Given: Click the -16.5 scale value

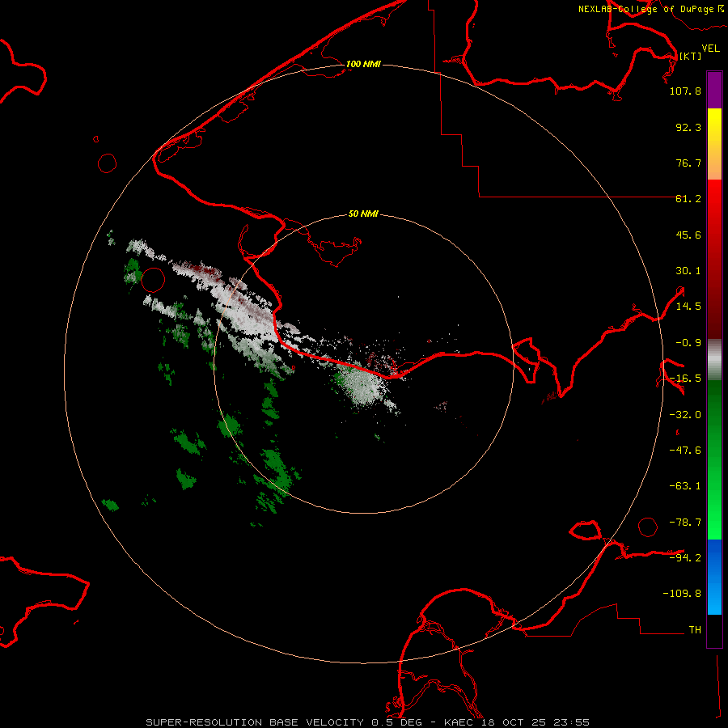Looking at the screenshot, I should (x=685, y=379).
